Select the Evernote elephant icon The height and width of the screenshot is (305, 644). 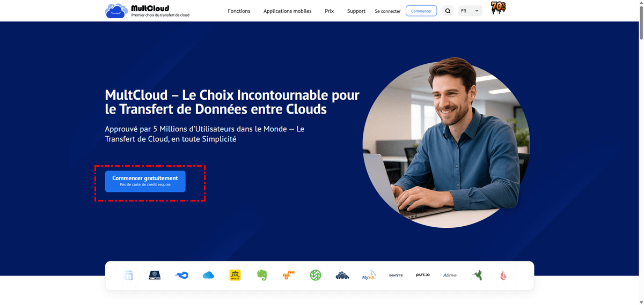[x=262, y=276]
